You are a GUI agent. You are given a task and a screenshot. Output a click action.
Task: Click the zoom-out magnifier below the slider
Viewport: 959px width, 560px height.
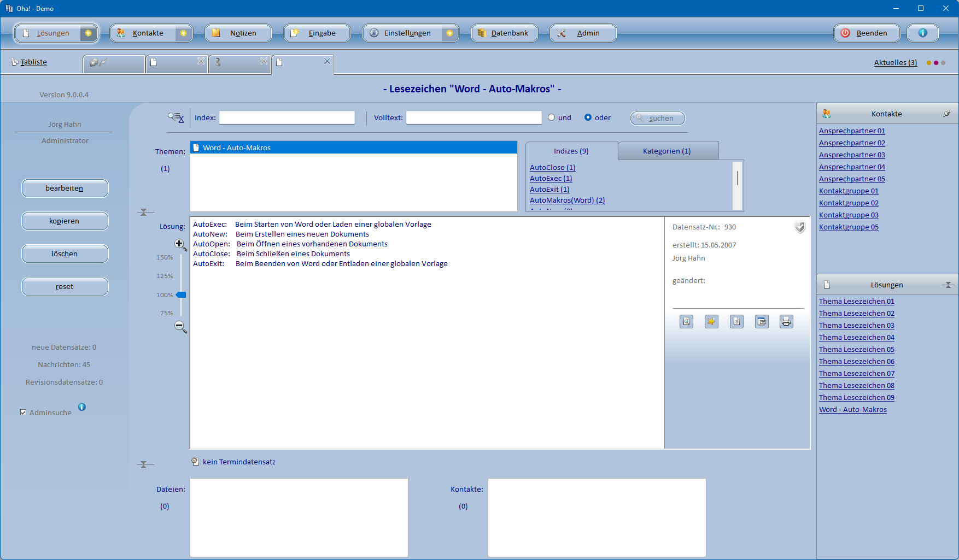pos(180,327)
